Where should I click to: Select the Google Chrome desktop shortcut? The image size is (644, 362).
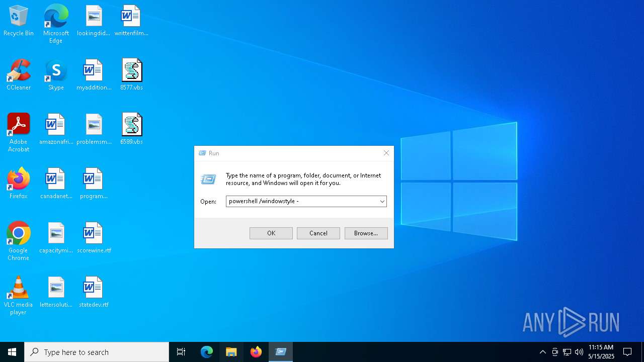[19, 241]
